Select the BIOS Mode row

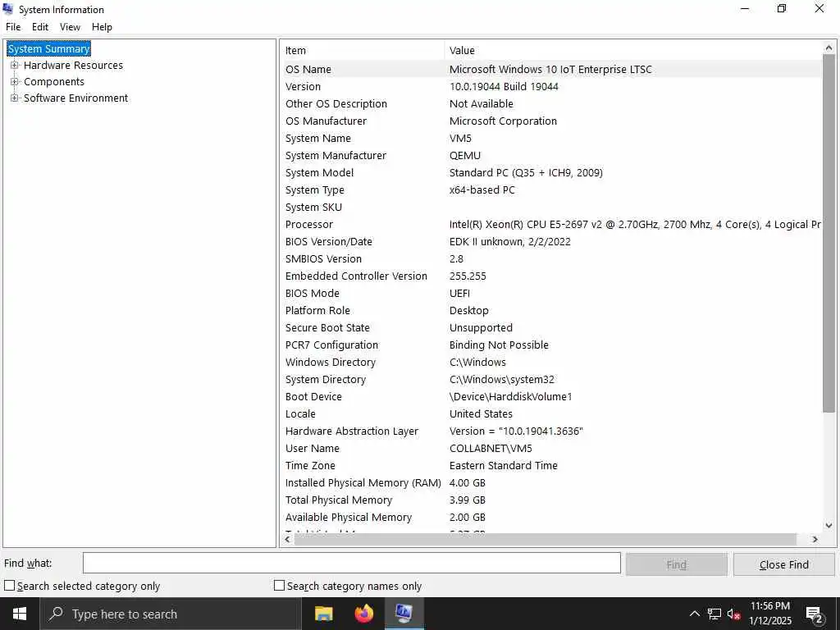click(551, 293)
